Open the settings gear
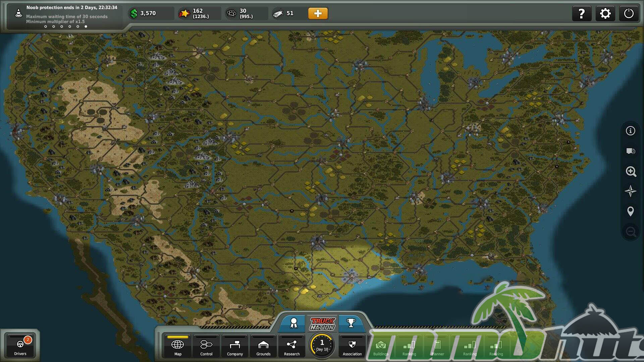644x362 pixels. (605, 14)
